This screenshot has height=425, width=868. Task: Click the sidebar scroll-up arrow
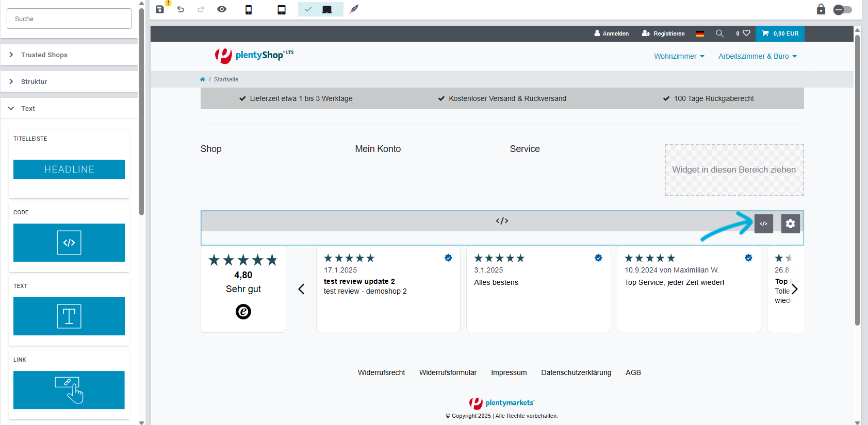coord(141,3)
